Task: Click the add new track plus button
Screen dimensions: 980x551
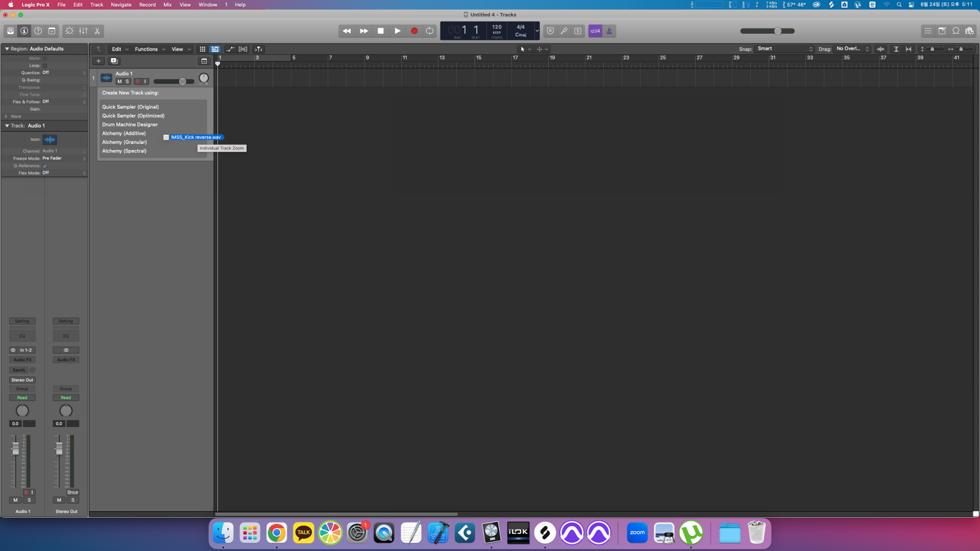Action: (99, 61)
